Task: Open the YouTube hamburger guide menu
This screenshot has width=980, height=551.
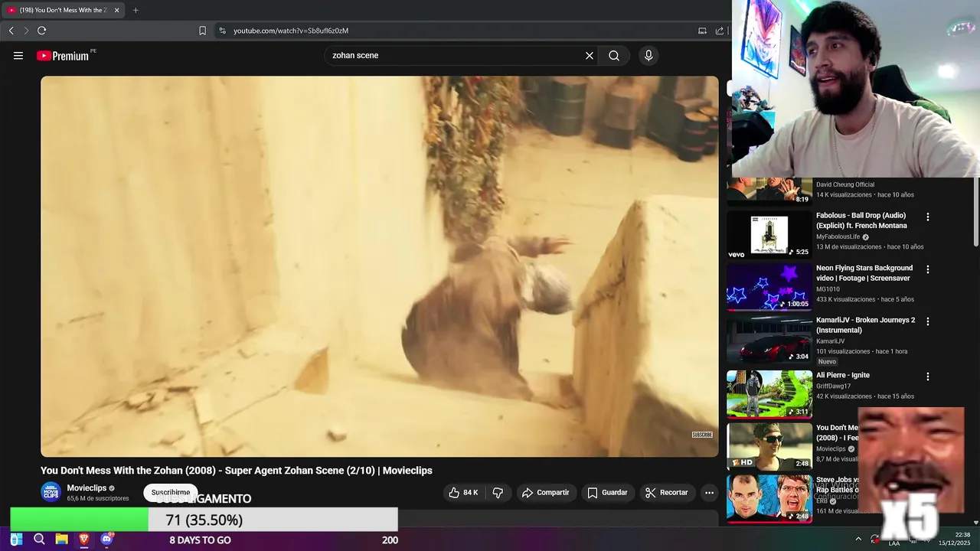Action: point(18,55)
